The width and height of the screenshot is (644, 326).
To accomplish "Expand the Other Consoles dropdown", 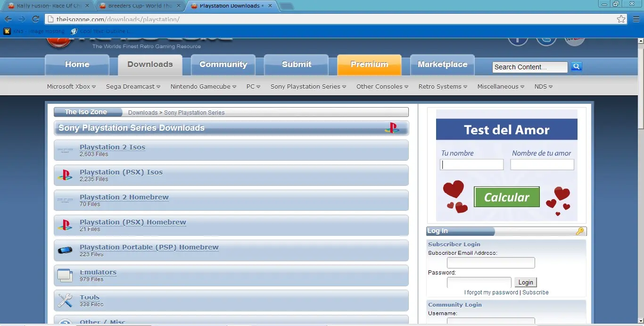I will [x=382, y=86].
